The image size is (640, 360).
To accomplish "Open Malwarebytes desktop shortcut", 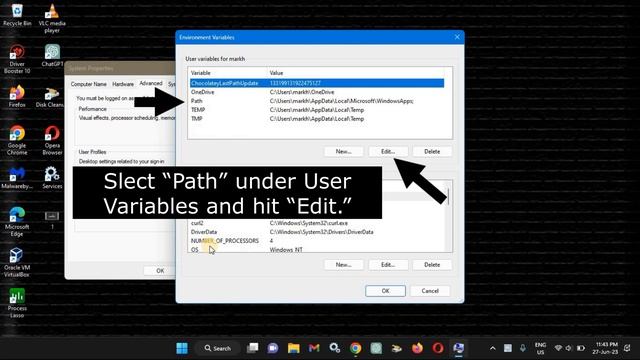I will coord(17,178).
